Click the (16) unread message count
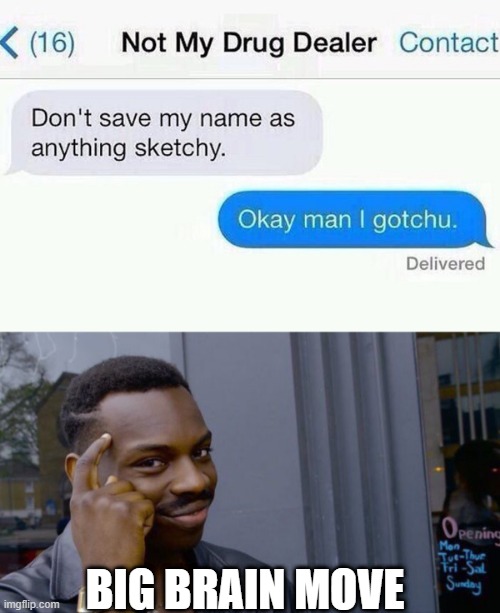Image resolution: width=500 pixels, height=613 pixels. tap(52, 43)
